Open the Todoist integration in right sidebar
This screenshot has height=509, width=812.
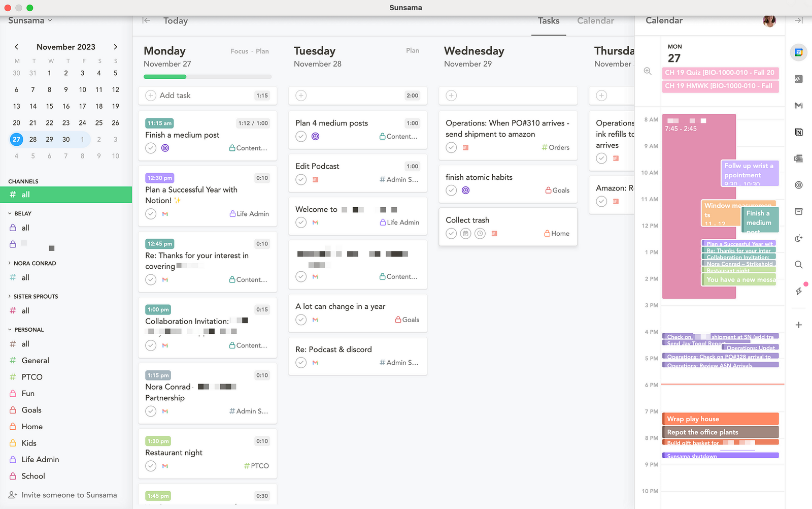tap(799, 79)
